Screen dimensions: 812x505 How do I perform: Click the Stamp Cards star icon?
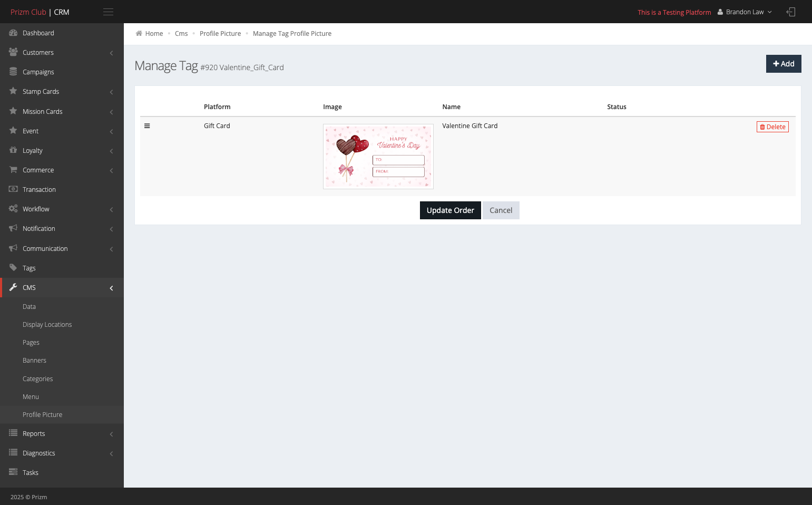[13, 91]
